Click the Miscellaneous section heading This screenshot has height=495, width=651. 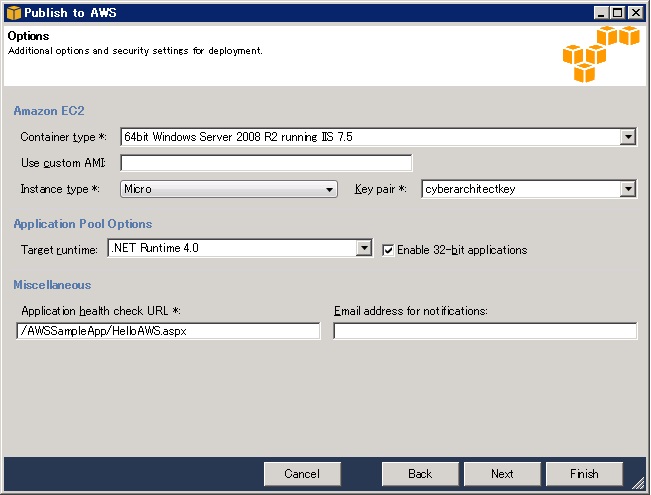coord(52,285)
